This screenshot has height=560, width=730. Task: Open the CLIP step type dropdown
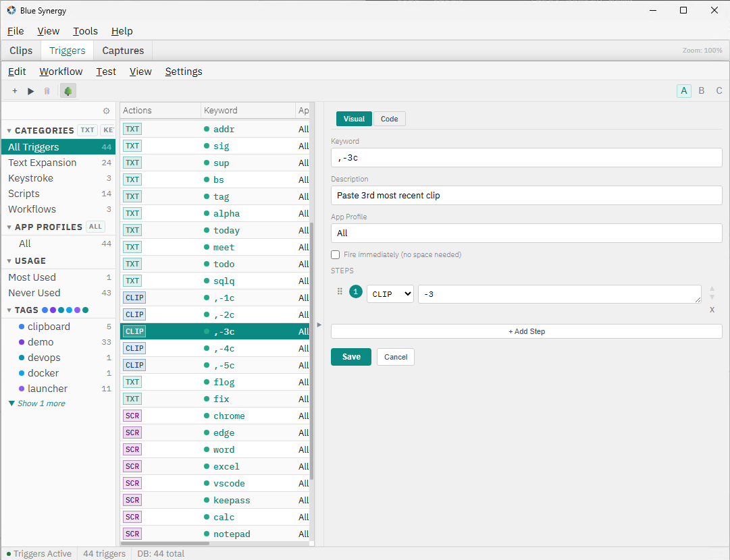(x=390, y=294)
